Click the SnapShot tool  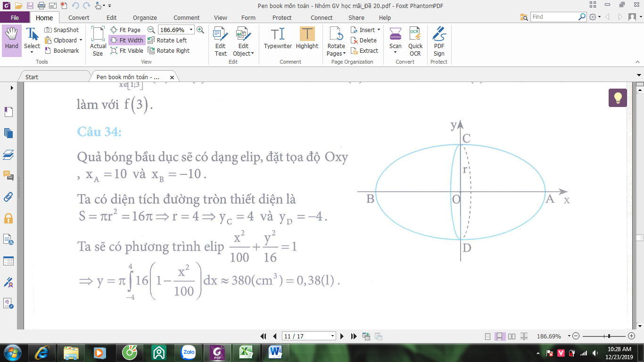(x=62, y=30)
